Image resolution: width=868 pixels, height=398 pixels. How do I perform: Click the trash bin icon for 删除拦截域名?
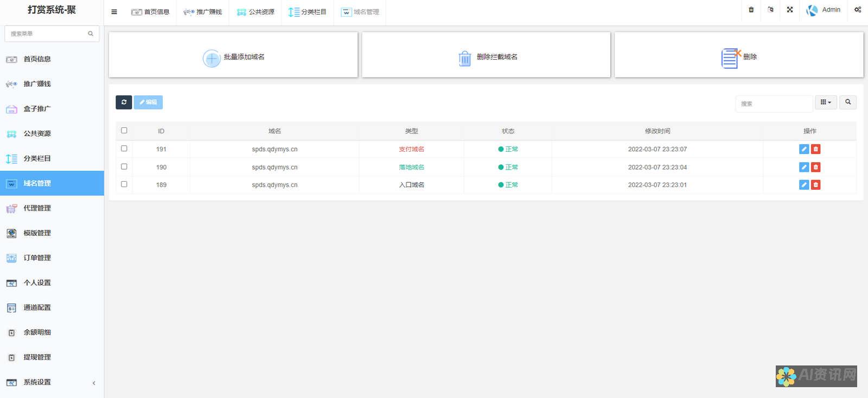[465, 58]
